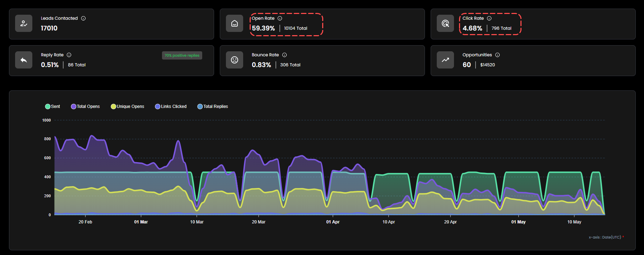This screenshot has height=255, width=644.
Task: Open info tooltip beside Leads Contacted
Action: (83, 18)
